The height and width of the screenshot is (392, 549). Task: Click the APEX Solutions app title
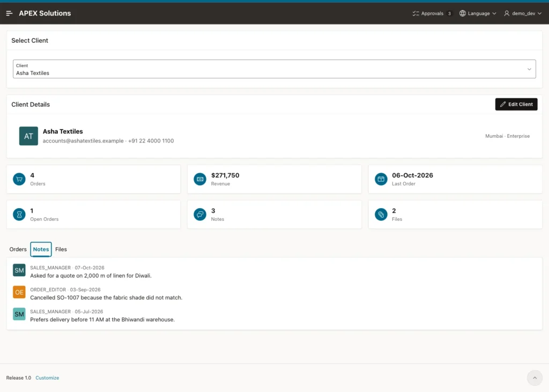click(45, 13)
